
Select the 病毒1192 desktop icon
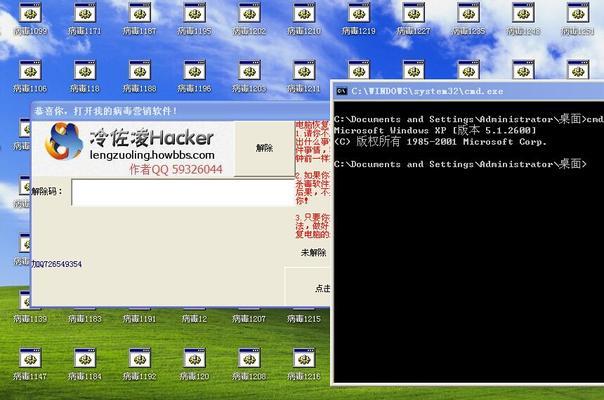click(139, 364)
